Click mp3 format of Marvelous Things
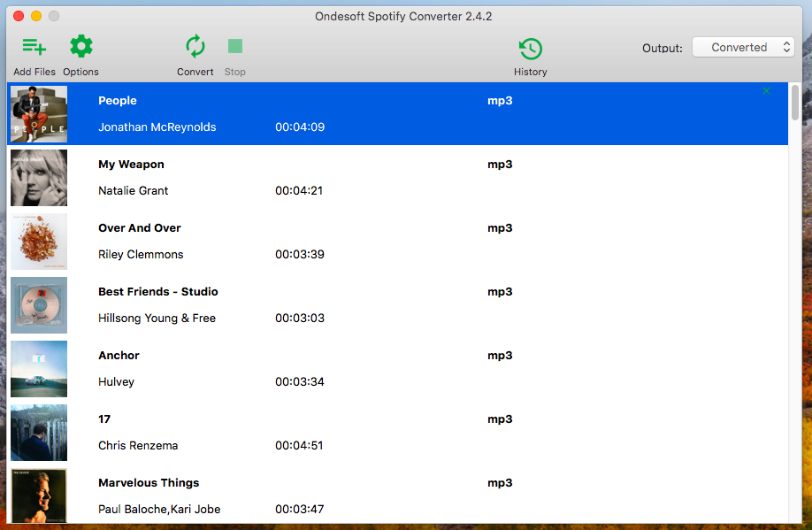The image size is (812, 530). tap(500, 483)
